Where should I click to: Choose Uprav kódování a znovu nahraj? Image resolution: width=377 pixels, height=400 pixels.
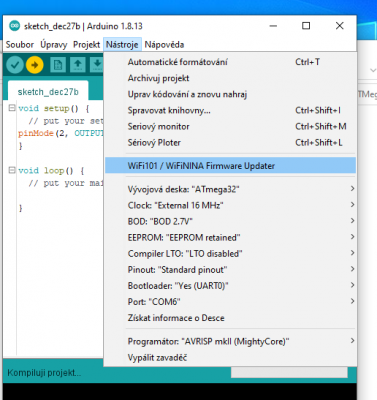click(230, 94)
